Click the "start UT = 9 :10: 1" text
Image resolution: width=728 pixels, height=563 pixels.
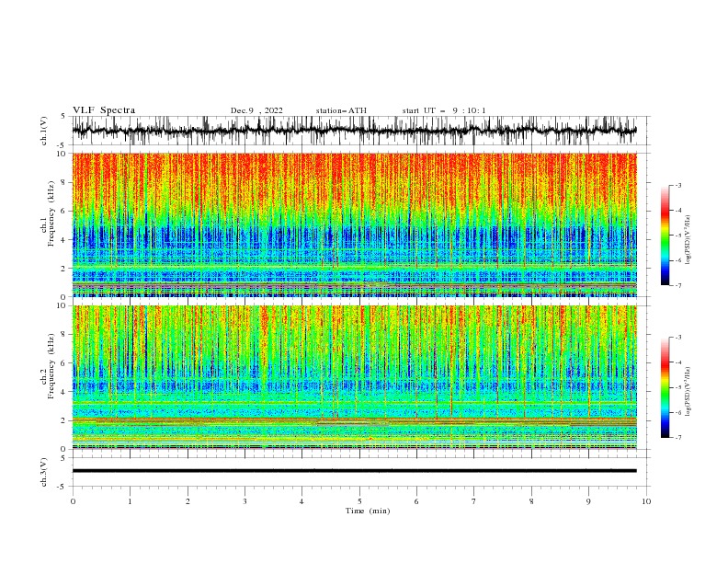point(444,110)
